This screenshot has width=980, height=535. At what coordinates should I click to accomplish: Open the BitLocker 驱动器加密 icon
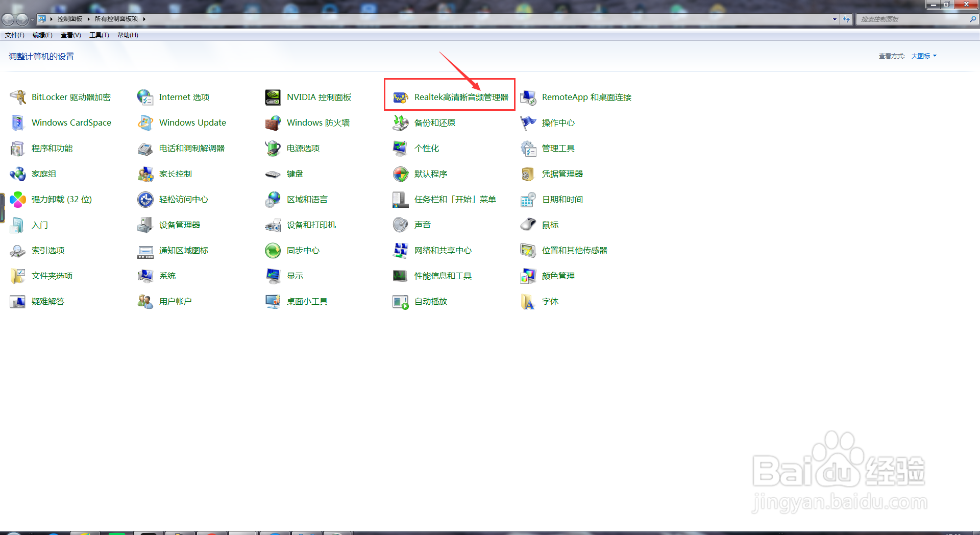[x=18, y=97]
